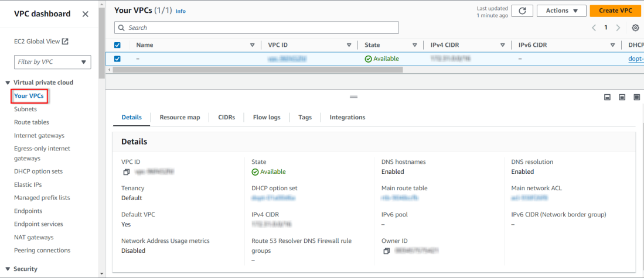Screen dimensions: 644x278
Task: Go to previous page of results
Action: click(x=594, y=28)
